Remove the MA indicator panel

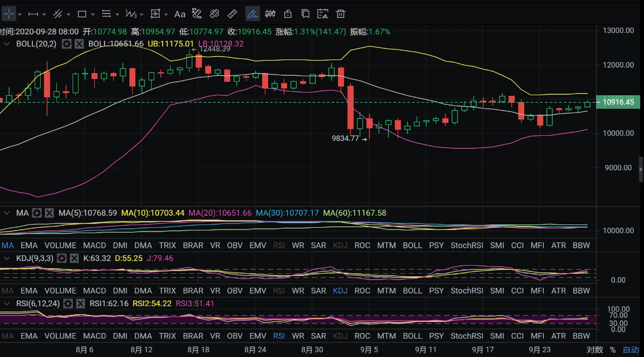coord(49,213)
